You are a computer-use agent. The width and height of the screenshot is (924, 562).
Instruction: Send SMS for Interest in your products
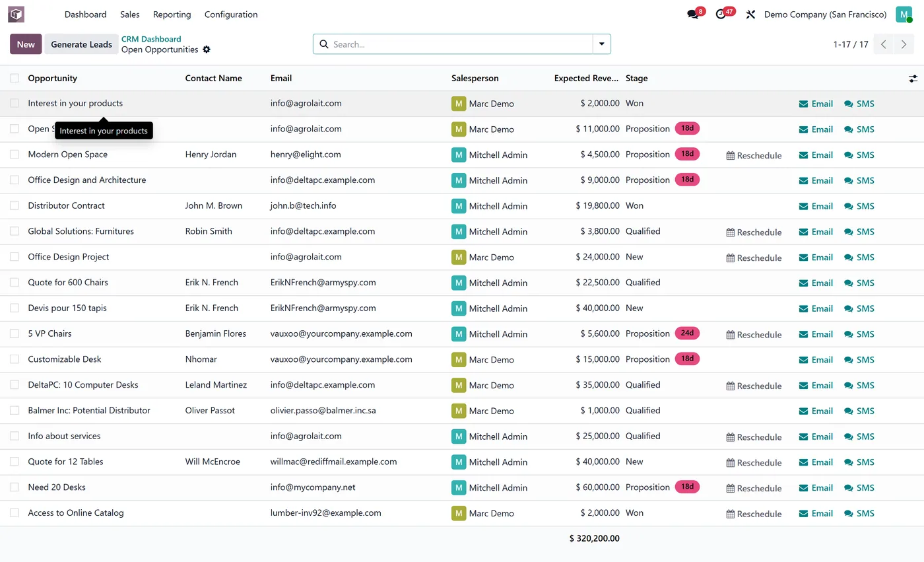tap(859, 104)
